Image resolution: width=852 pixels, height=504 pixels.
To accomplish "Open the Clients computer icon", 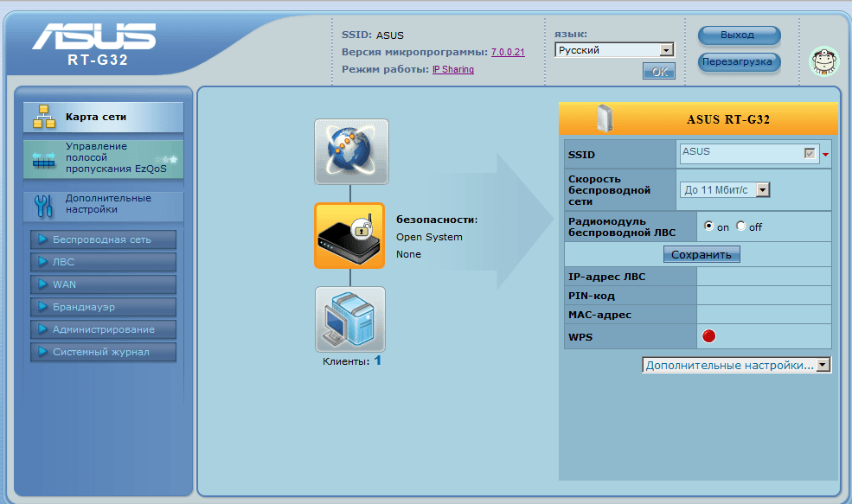I will pyautogui.click(x=350, y=319).
